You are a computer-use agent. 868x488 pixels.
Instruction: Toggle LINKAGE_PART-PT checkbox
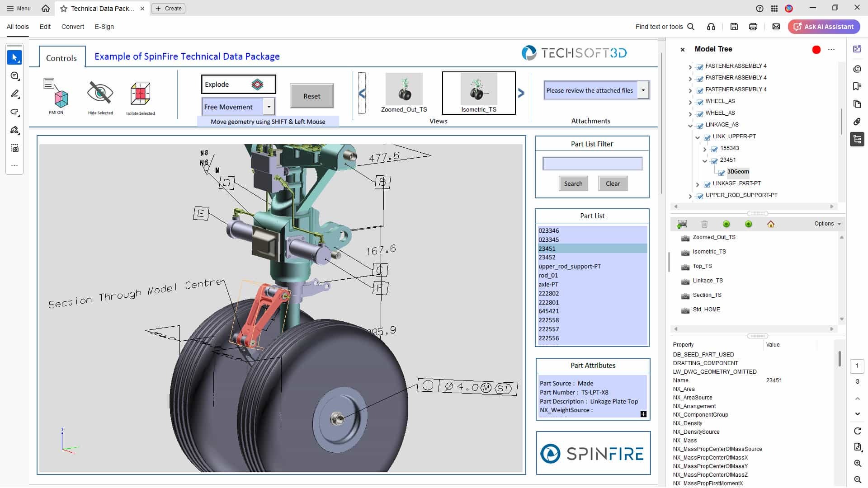coord(707,184)
